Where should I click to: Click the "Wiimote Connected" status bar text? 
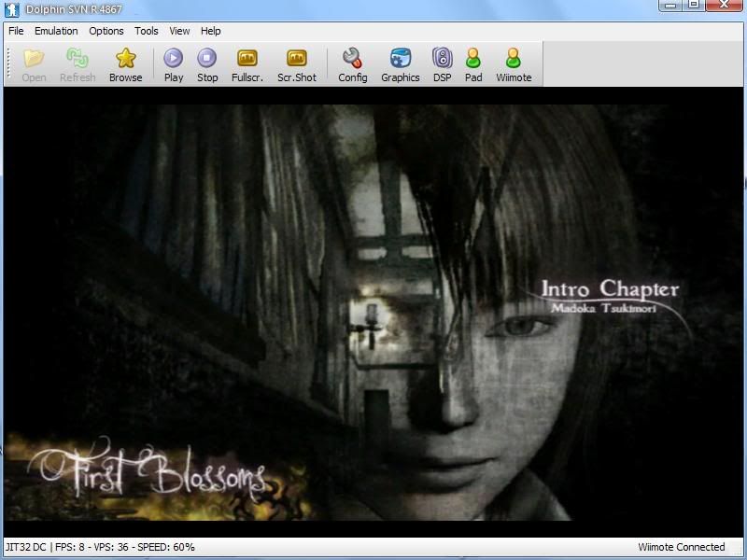(682, 547)
